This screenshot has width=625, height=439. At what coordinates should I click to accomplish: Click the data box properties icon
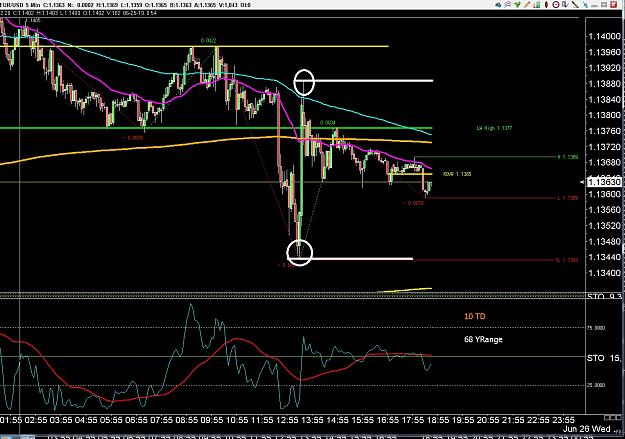pyautogui.click(x=565, y=5)
